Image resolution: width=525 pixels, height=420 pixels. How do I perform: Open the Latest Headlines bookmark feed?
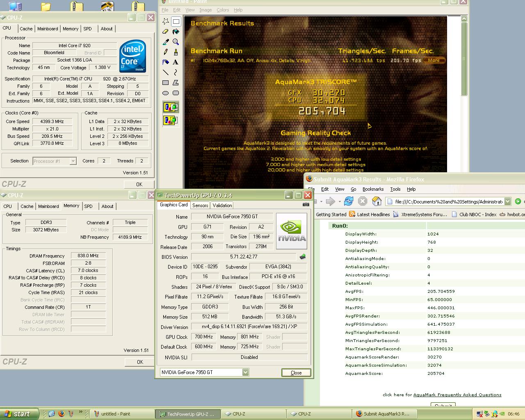(x=369, y=214)
